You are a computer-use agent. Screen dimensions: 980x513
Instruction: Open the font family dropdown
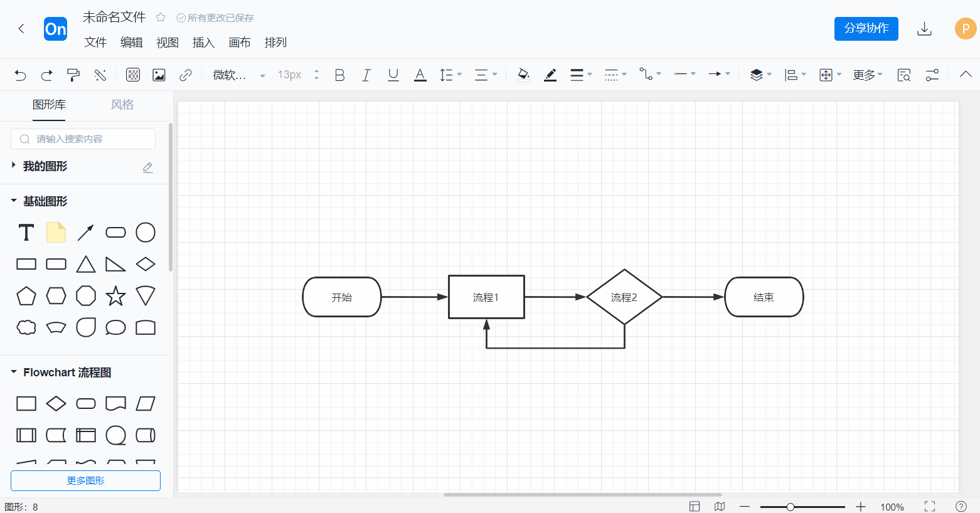pyautogui.click(x=239, y=75)
